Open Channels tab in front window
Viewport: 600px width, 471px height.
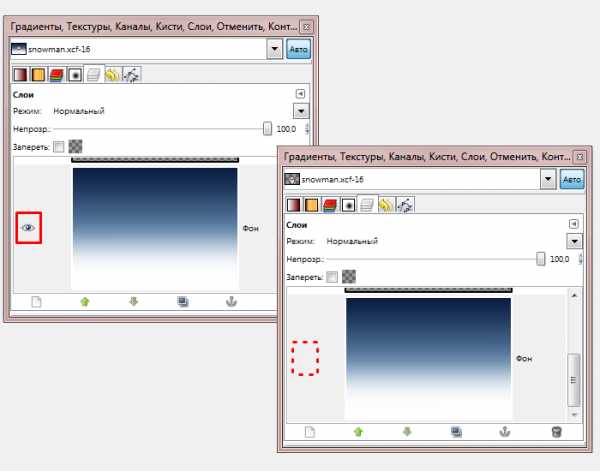pos(330,205)
